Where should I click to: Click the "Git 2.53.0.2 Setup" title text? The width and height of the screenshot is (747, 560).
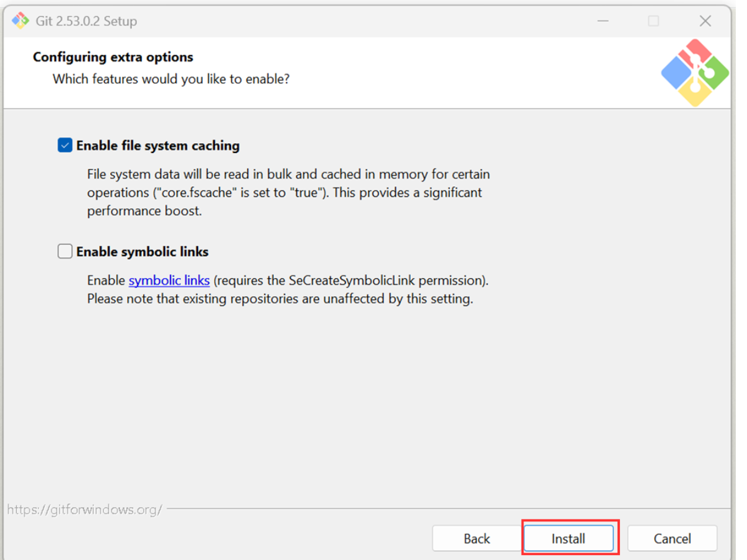[x=86, y=21]
